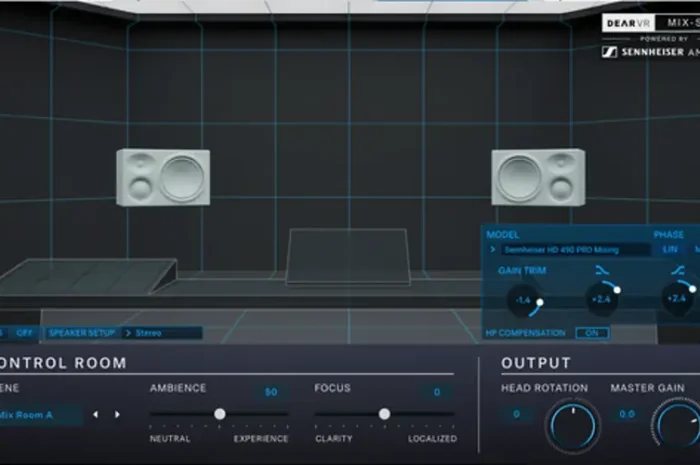This screenshot has height=465, width=700.
Task: Click the NEUTRAL label under Ambience
Action: pyautogui.click(x=170, y=439)
